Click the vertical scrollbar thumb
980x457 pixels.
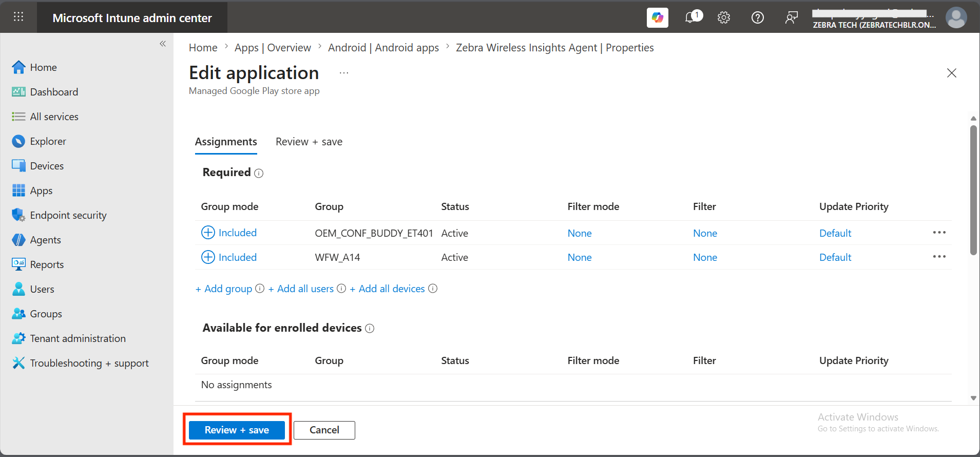pyautogui.click(x=973, y=190)
